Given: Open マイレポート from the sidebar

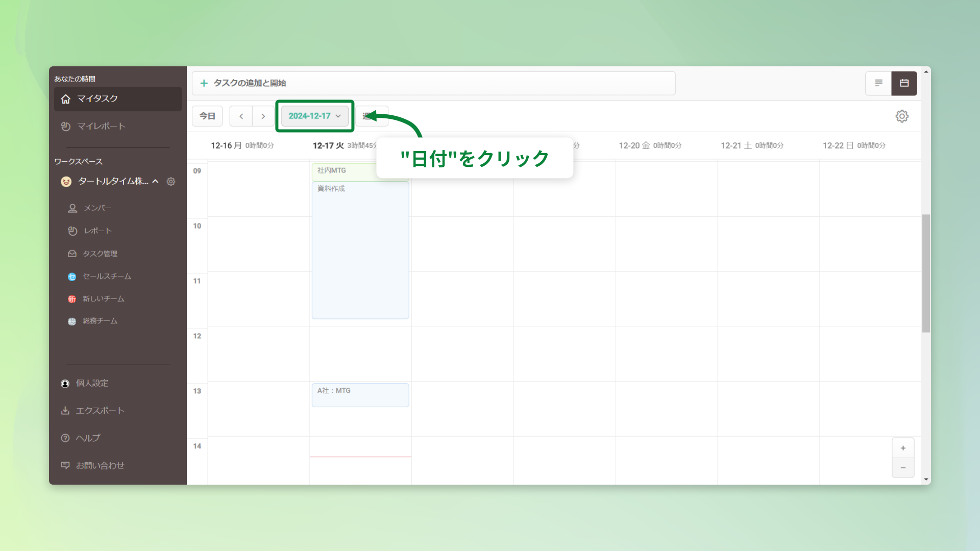Looking at the screenshot, I should (x=66, y=126).
